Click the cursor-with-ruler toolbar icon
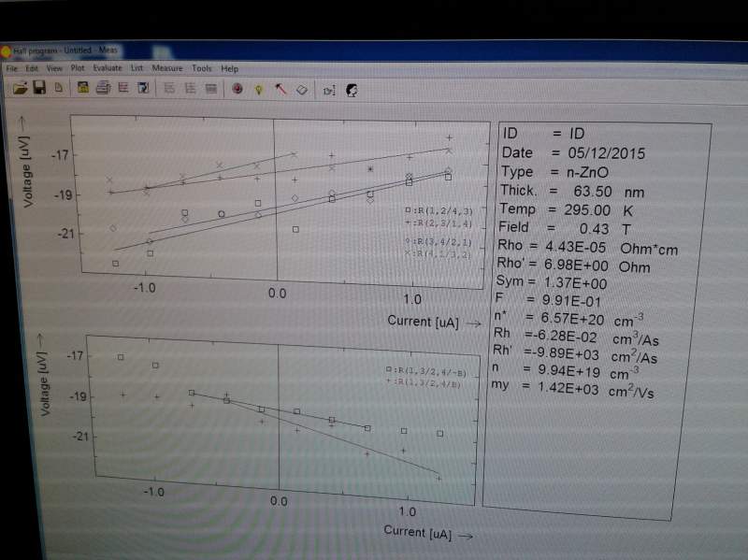Screen dimensions: 748x560 330,90
